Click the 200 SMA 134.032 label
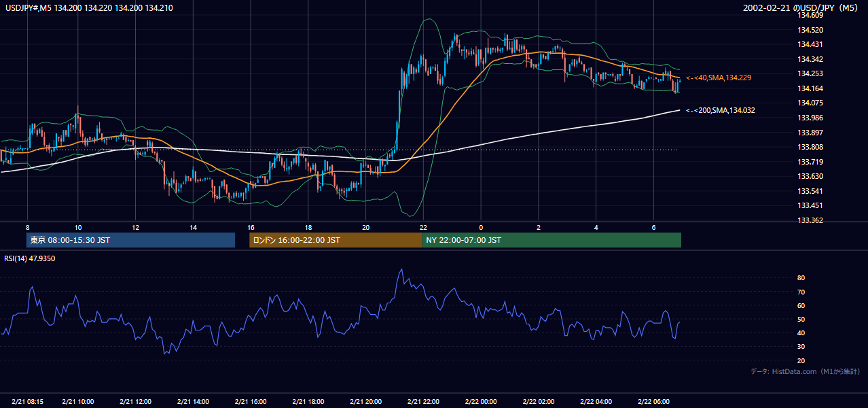This screenshot has height=408, width=868. tap(721, 110)
